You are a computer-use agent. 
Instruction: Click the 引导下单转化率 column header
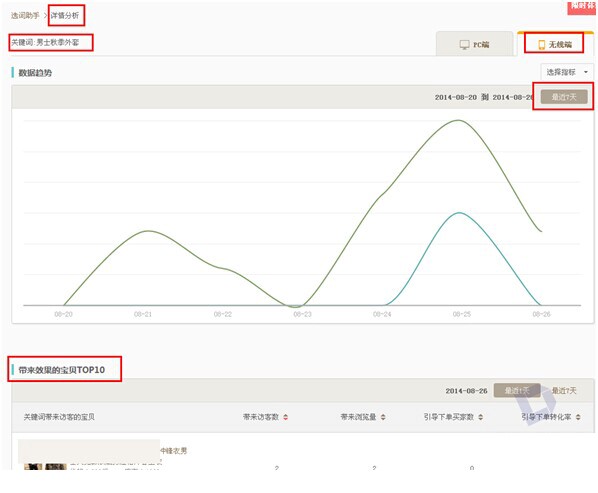tap(547, 417)
